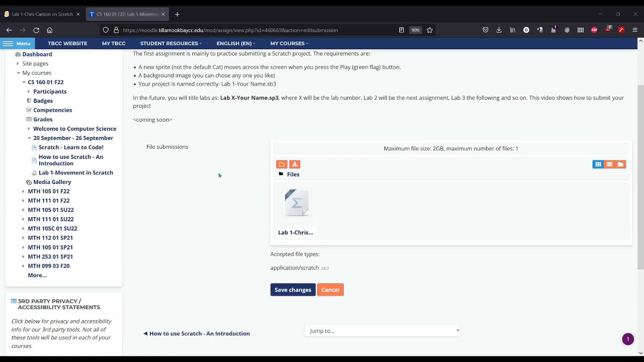644x362 pixels.
Task: Click the tracking protection shield icon
Action: [106, 30]
